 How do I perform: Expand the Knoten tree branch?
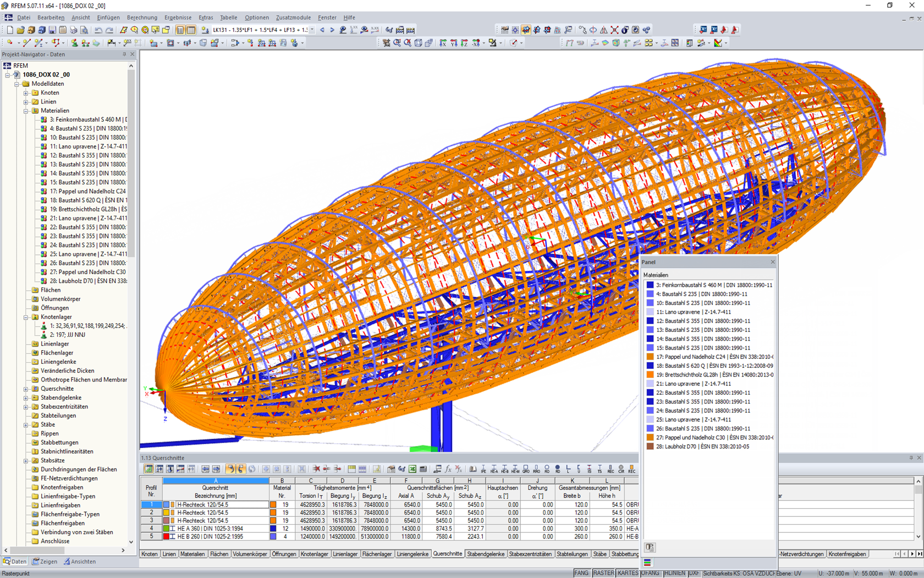[26, 92]
